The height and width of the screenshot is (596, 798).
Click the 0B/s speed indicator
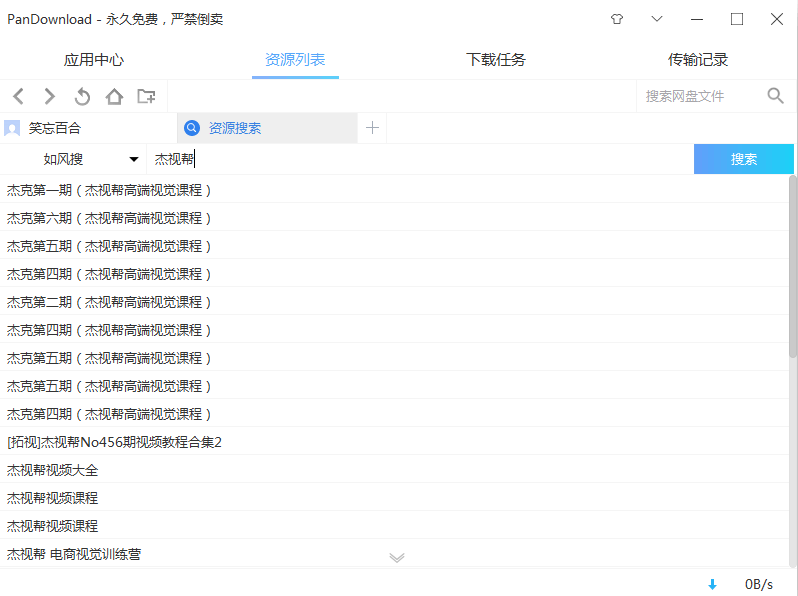[x=759, y=584]
